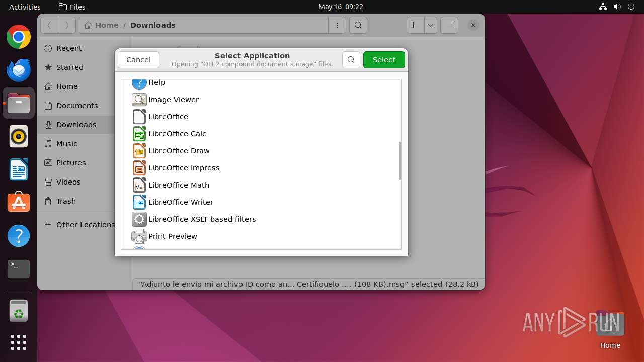Screen dimensions: 644x362
Task: Open Videos in the Files sidebar
Action: pyautogui.click(x=76, y=182)
